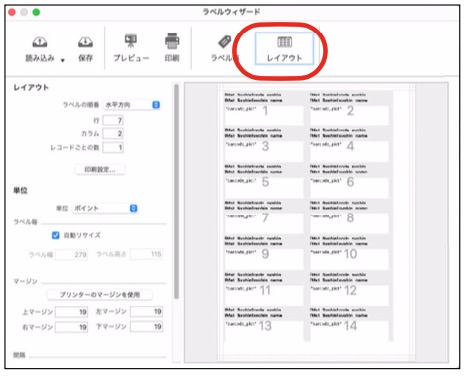Select the レイアウト layout tab

click(x=284, y=49)
